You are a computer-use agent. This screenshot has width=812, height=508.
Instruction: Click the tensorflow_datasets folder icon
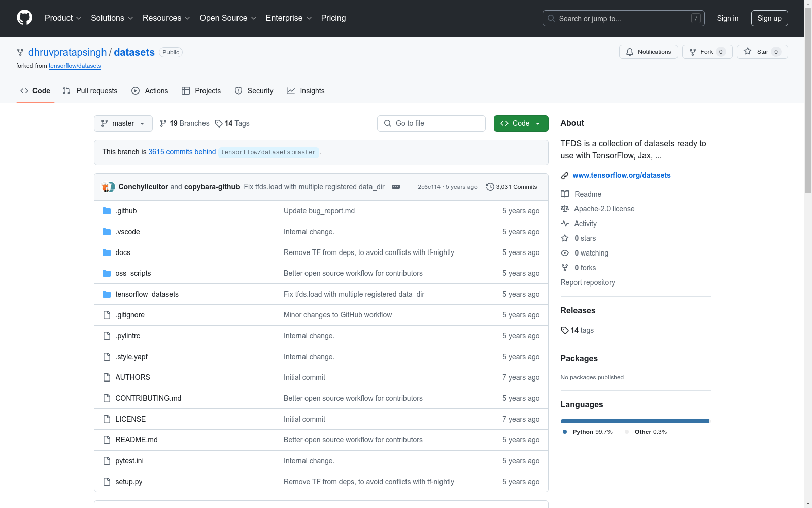tap(107, 294)
